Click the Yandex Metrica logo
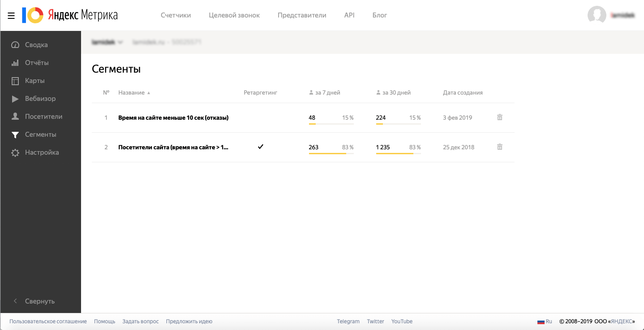This screenshot has width=644, height=330. point(70,15)
